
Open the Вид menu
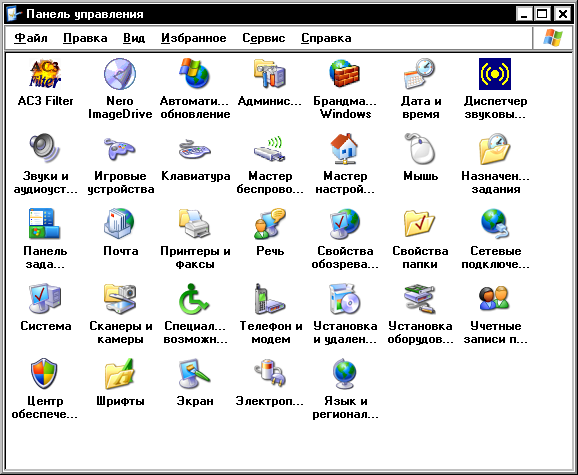134,38
